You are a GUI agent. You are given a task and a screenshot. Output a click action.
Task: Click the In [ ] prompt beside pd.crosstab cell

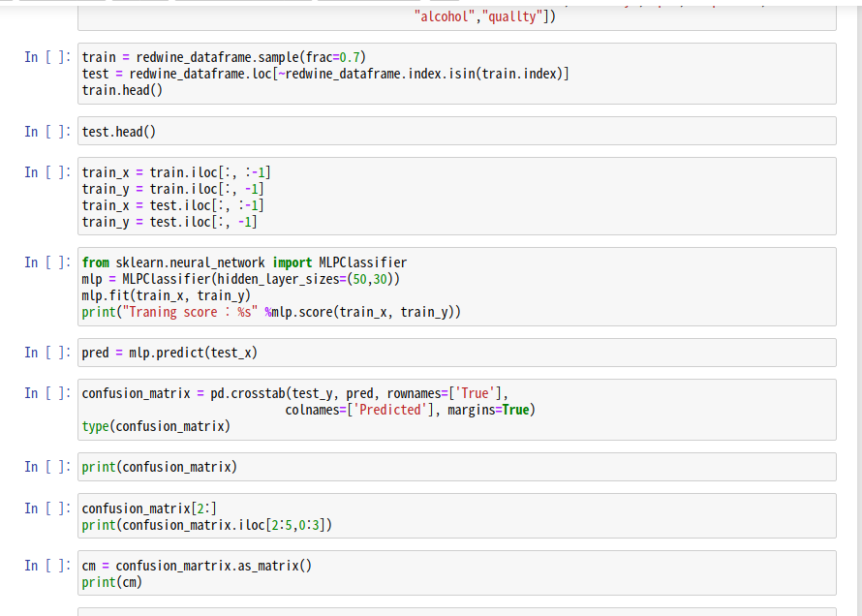[47, 393]
